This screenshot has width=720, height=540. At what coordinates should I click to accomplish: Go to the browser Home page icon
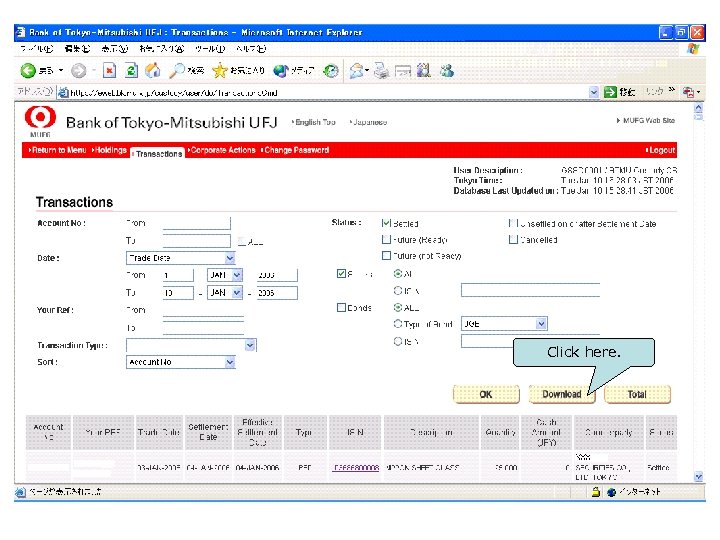pyautogui.click(x=152, y=71)
